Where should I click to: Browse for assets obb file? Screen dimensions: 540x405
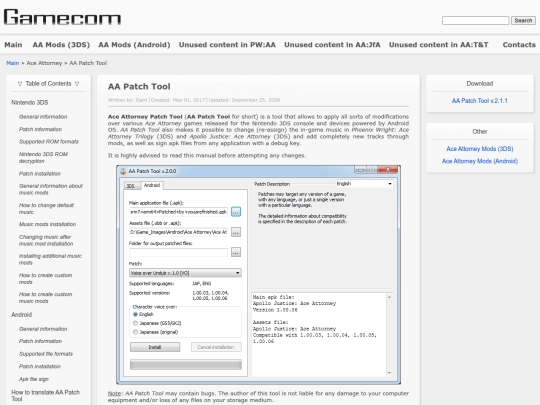pyautogui.click(x=236, y=232)
